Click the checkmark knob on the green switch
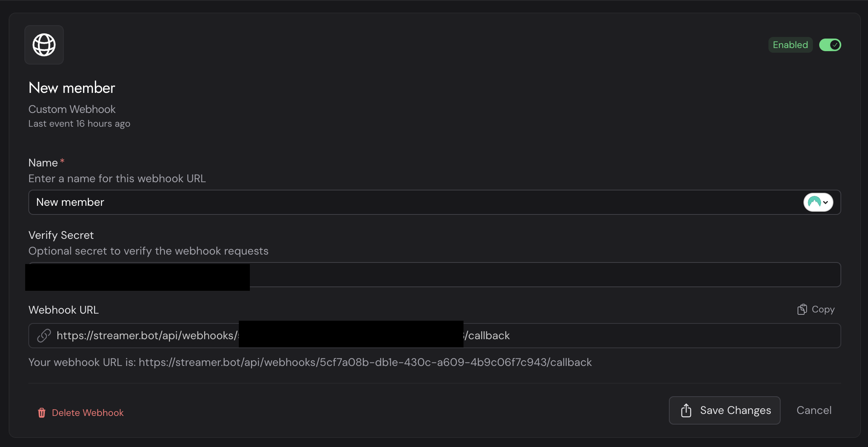Image resolution: width=868 pixels, height=447 pixels. (x=835, y=45)
